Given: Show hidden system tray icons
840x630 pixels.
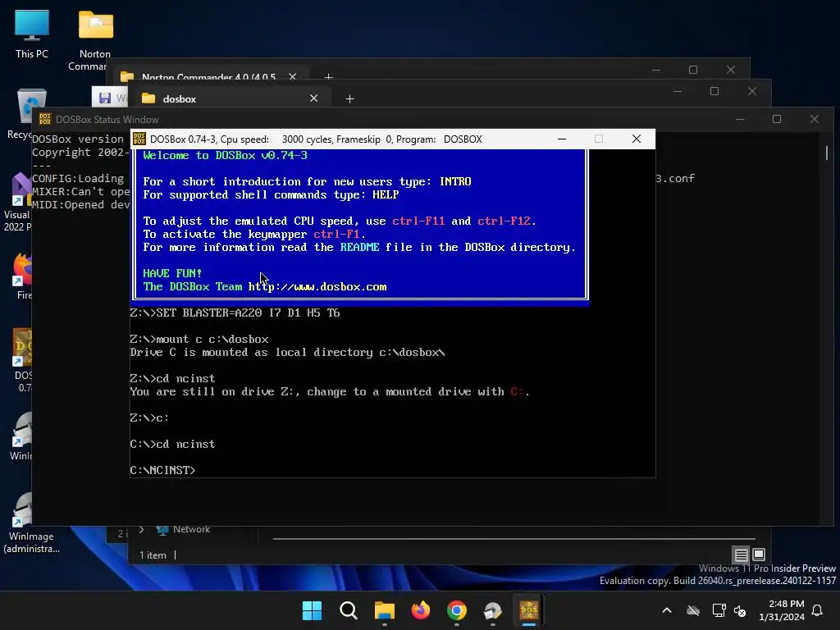Looking at the screenshot, I should click(667, 610).
